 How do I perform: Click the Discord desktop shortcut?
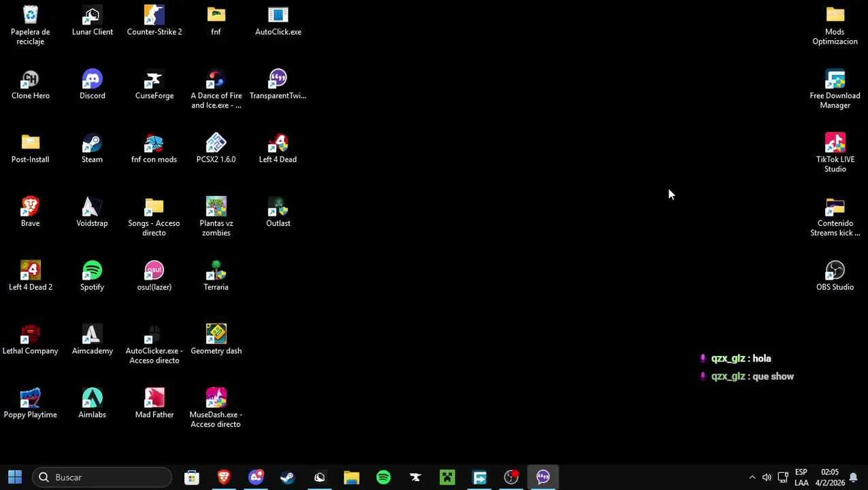click(92, 84)
